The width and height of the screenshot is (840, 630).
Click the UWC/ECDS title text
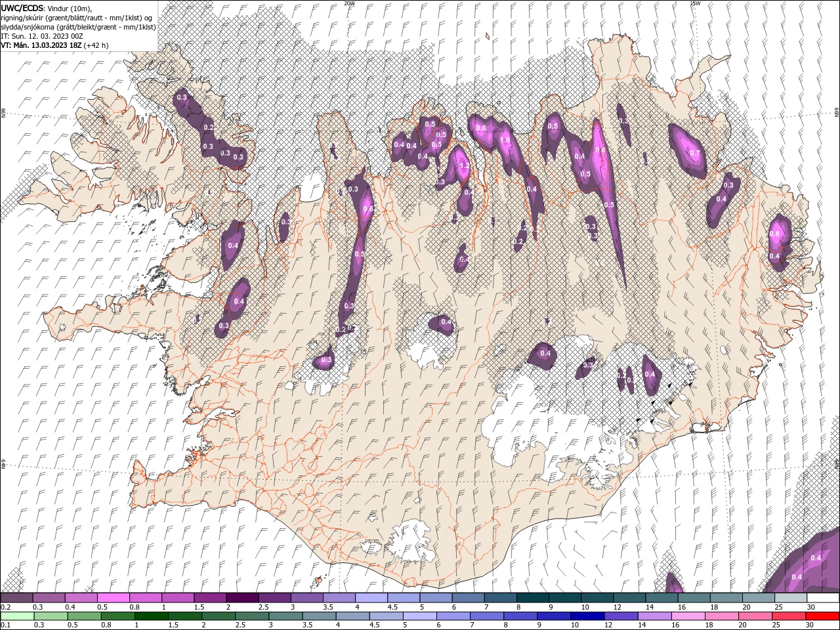coord(22,7)
